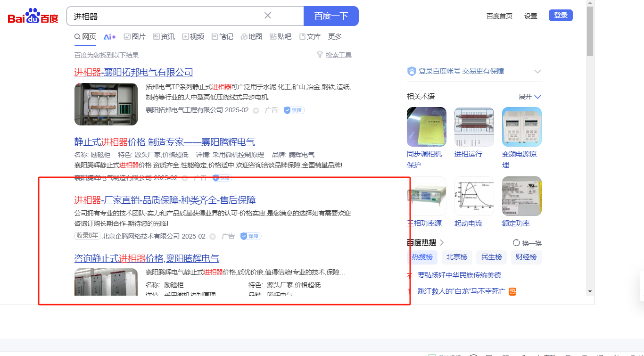Open hot topic 跳江救人的“白龙”马不幸死亡
The height and width of the screenshot is (356, 644).
tap(462, 291)
